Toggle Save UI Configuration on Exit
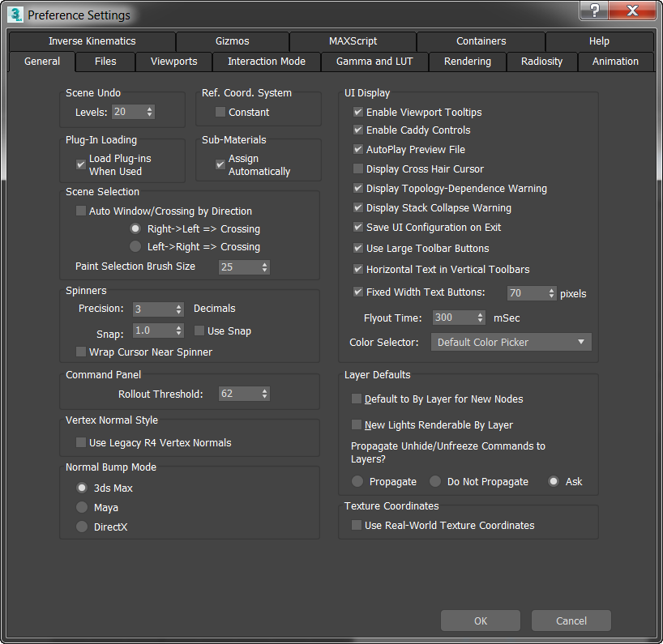This screenshot has width=663, height=644. 358,227
